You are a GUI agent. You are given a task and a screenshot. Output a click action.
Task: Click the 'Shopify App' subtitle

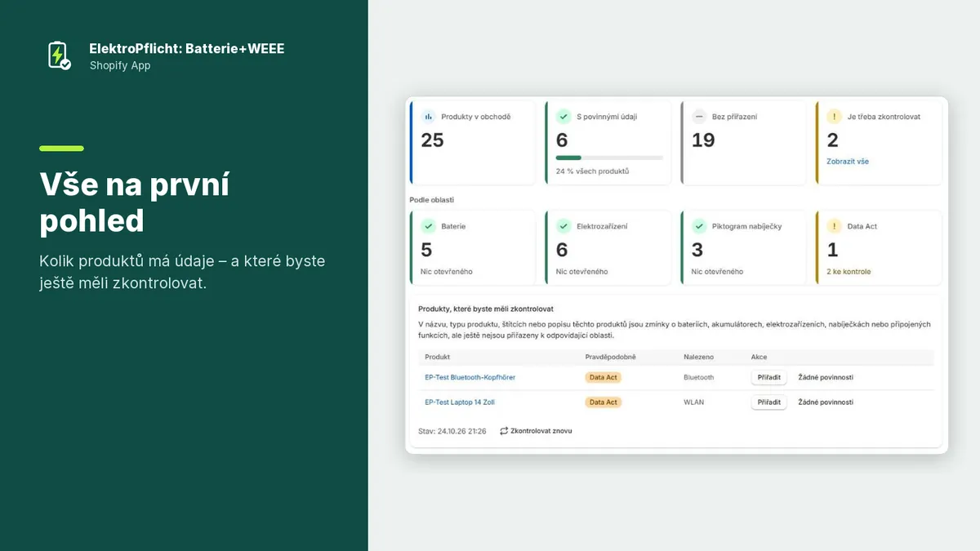tap(120, 65)
